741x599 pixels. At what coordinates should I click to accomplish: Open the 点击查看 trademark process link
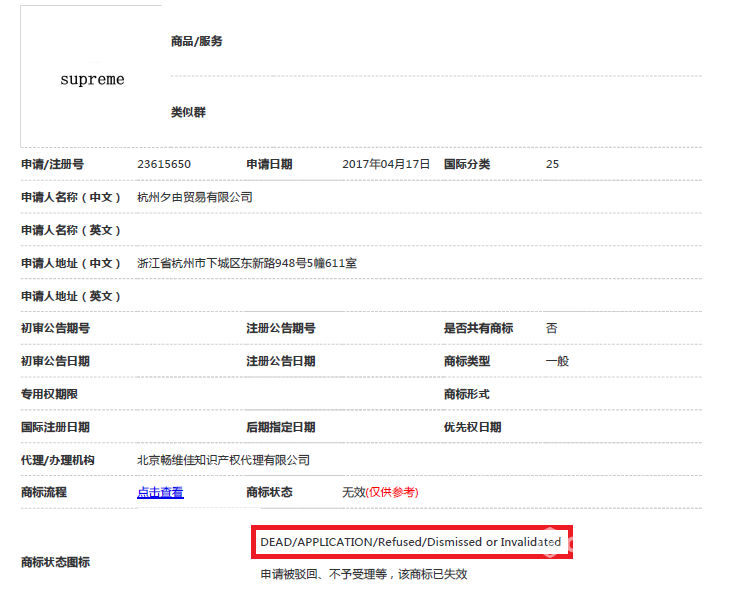(160, 492)
